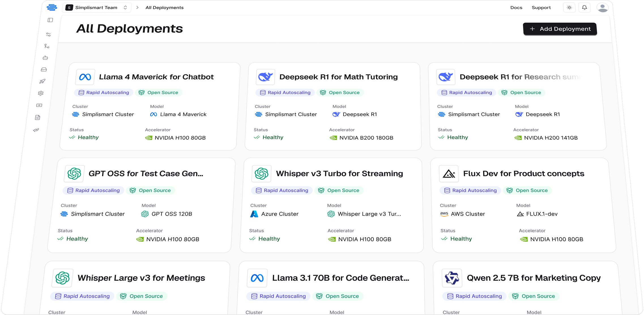
Task: Click Healthy status on Flux Dev card
Action: [457, 239]
